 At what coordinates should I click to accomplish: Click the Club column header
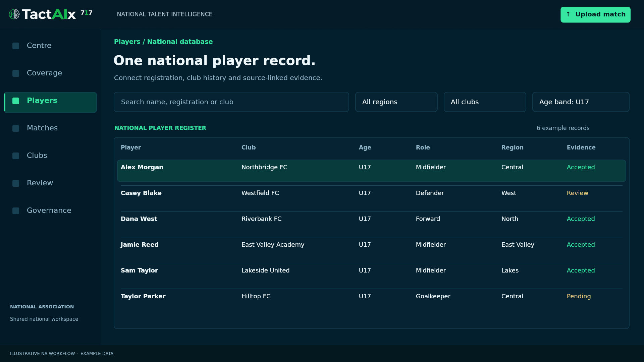click(x=249, y=147)
